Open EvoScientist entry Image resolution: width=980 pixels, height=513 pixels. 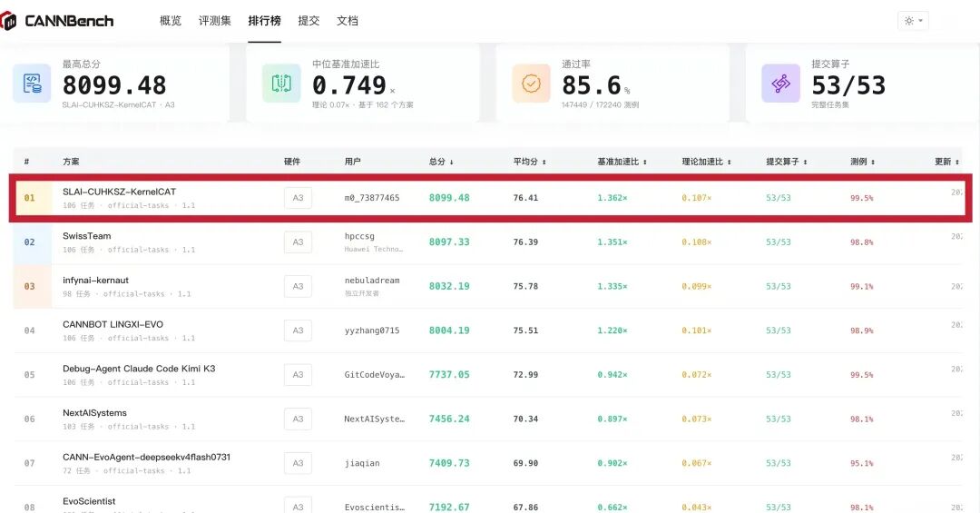click(x=89, y=501)
